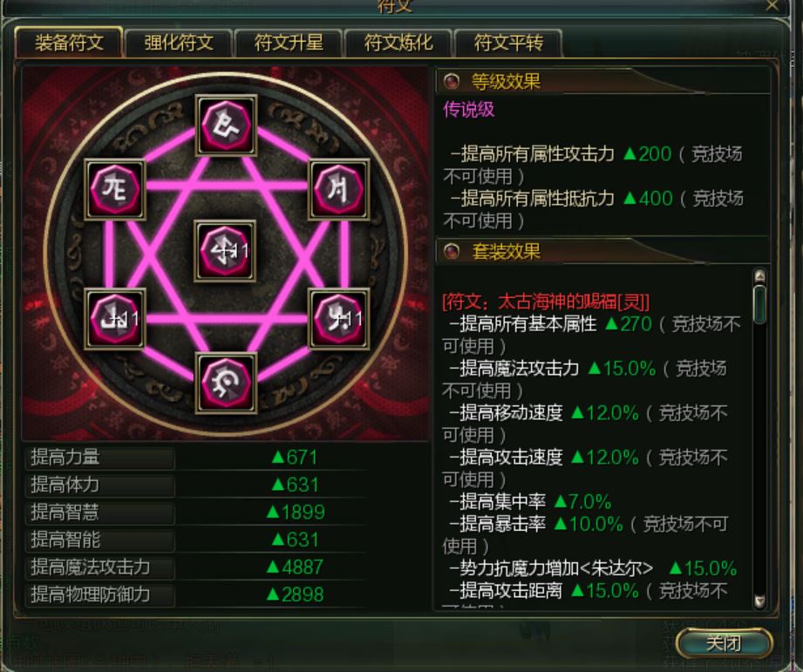
Task: Click the set effects scrollbar up arrow
Action: [760, 276]
